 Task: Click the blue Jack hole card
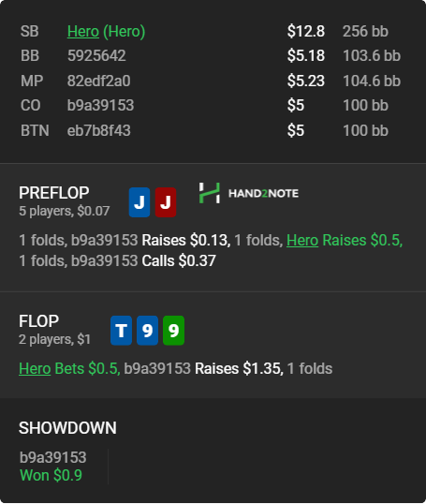pyautogui.click(x=140, y=202)
